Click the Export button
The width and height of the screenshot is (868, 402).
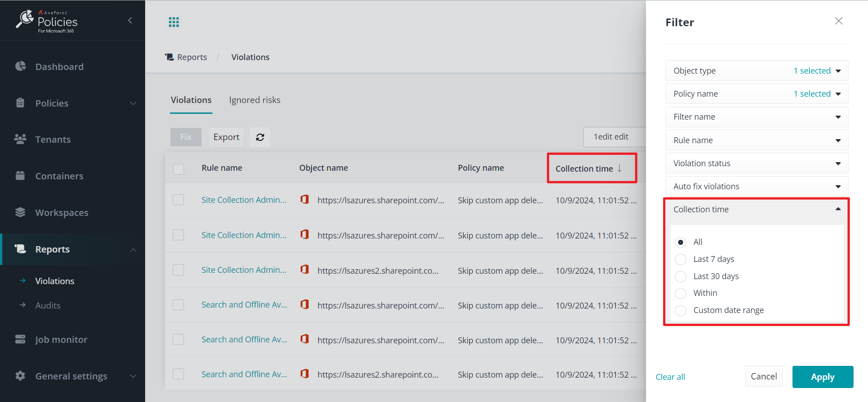point(226,137)
